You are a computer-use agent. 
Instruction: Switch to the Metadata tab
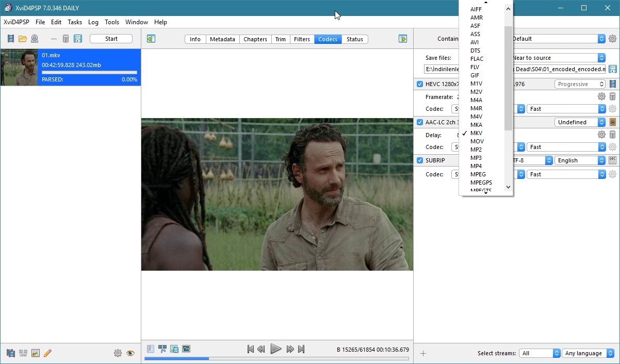(x=222, y=39)
